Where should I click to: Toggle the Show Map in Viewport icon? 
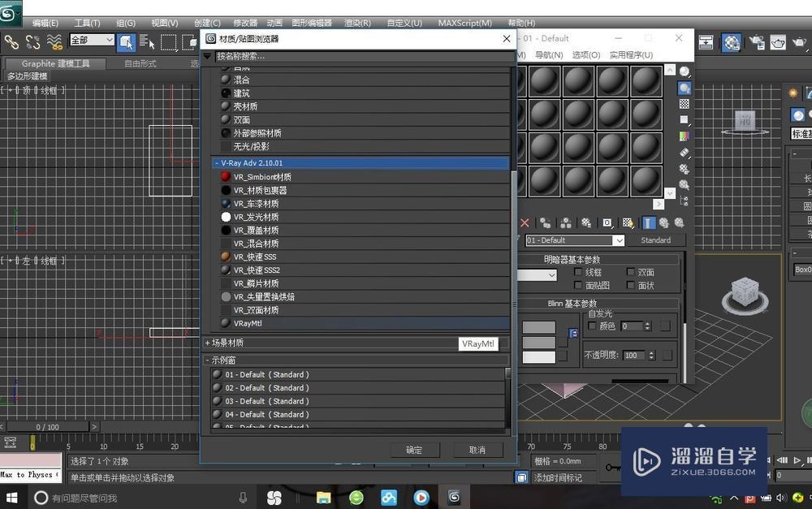coord(627,222)
